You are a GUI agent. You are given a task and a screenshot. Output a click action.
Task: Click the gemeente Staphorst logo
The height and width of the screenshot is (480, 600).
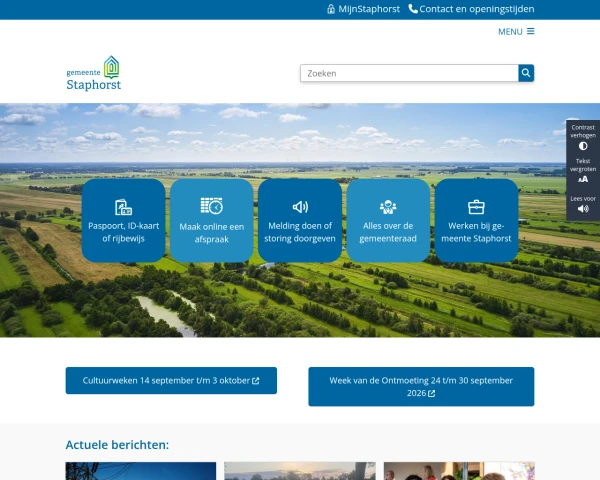(94, 73)
